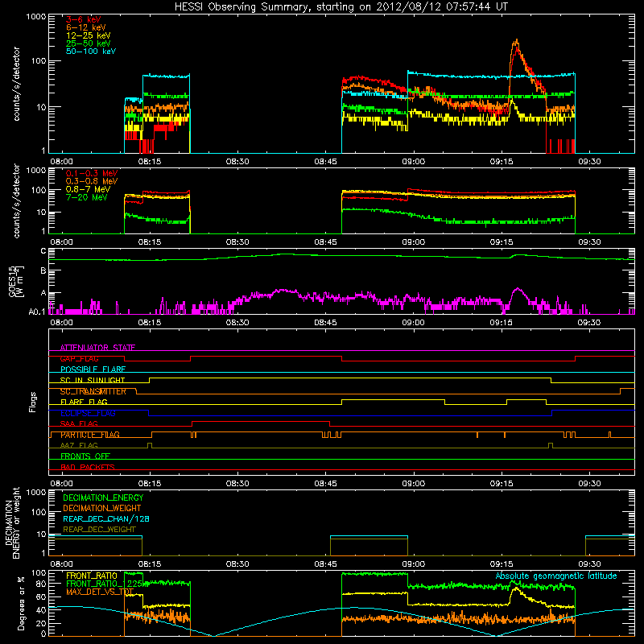
Task: Click the SC_IN_SUNLIGHT flag label
Action: click(x=93, y=380)
